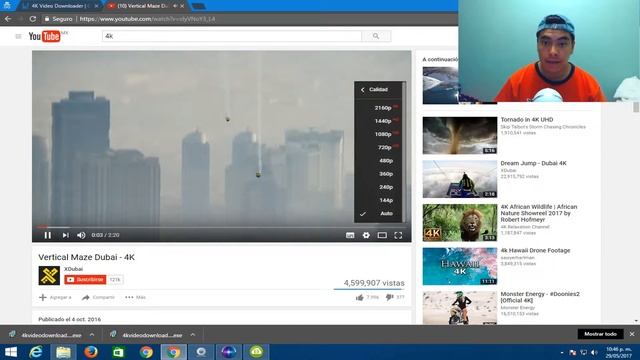Open the YouTube hamburger guide menu
This screenshot has width=640, height=360.
point(18,36)
